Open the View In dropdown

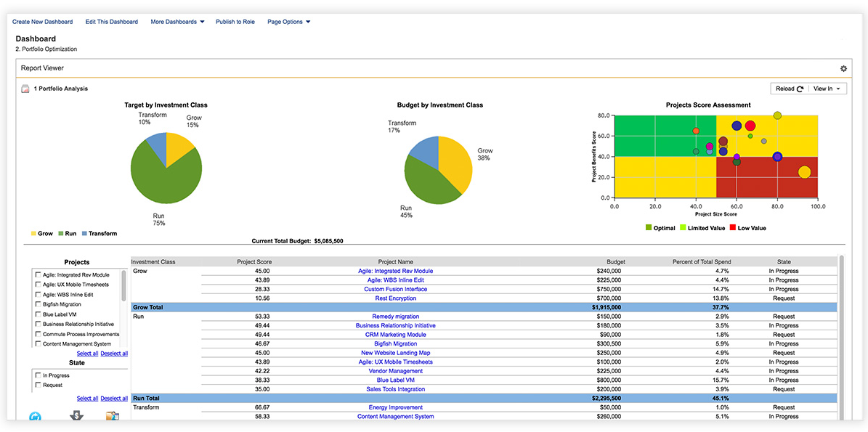tap(827, 88)
